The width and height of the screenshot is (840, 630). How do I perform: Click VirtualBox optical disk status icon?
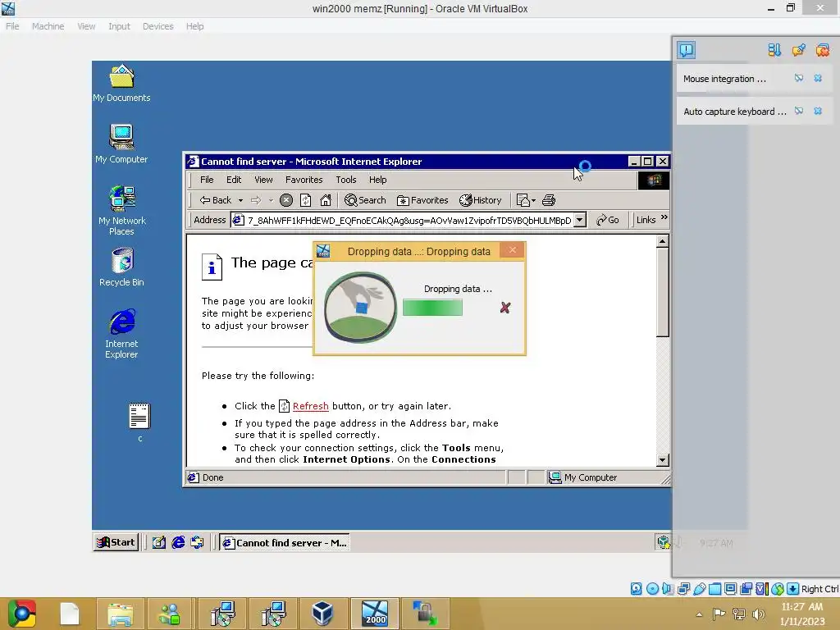tap(652, 589)
